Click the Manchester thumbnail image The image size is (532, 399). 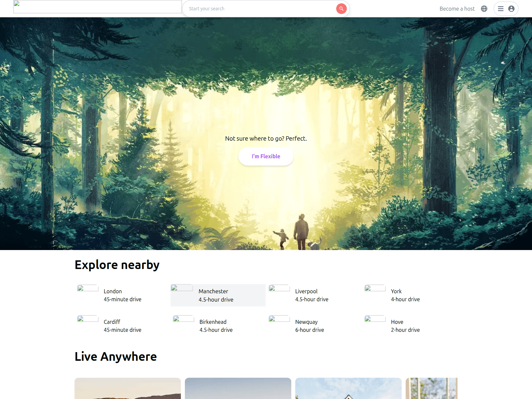(182, 288)
